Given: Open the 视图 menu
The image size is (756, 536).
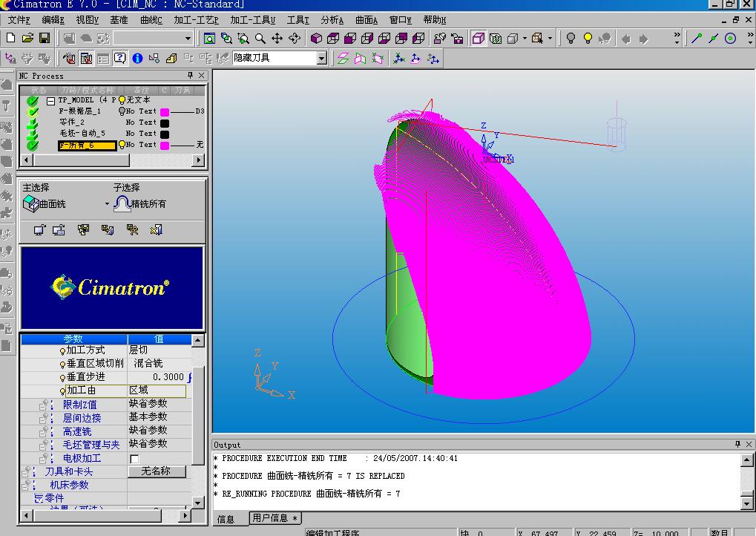Looking at the screenshot, I should 88,20.
